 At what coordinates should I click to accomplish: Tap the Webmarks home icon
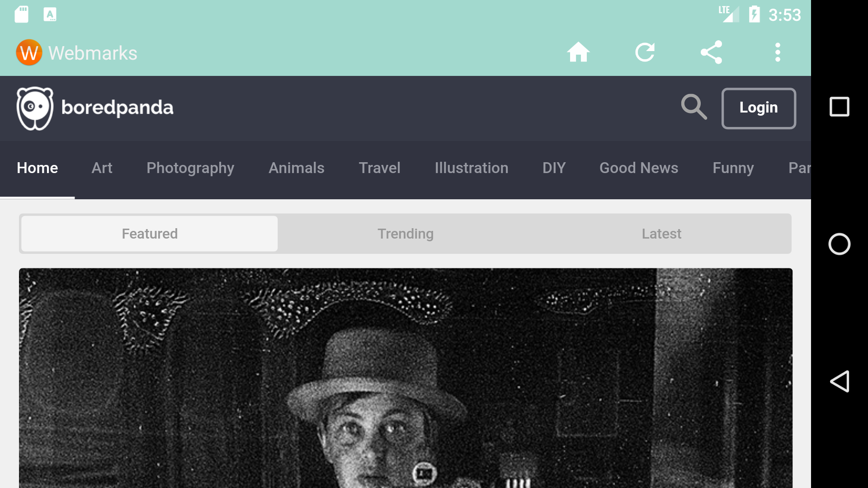click(578, 52)
